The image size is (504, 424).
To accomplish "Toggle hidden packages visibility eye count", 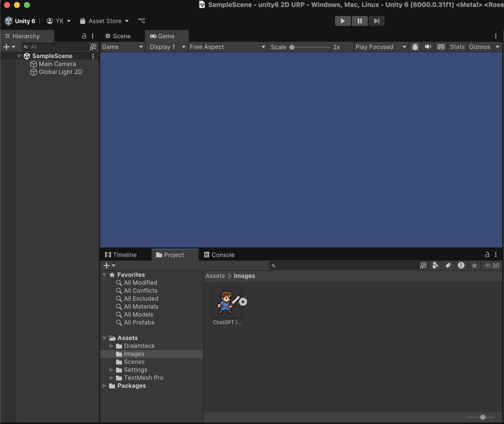I will (492, 266).
